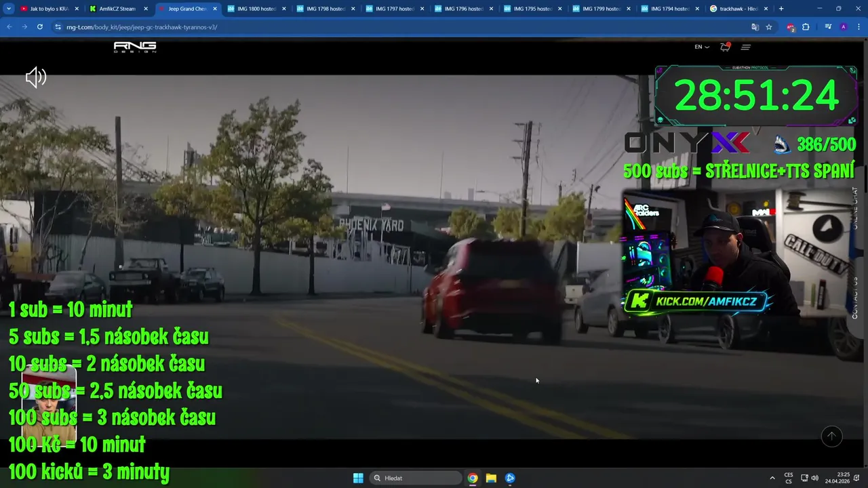This screenshot has height=488, width=868.
Task: Close the AmfikCZ Stream tab
Action: 146,9
